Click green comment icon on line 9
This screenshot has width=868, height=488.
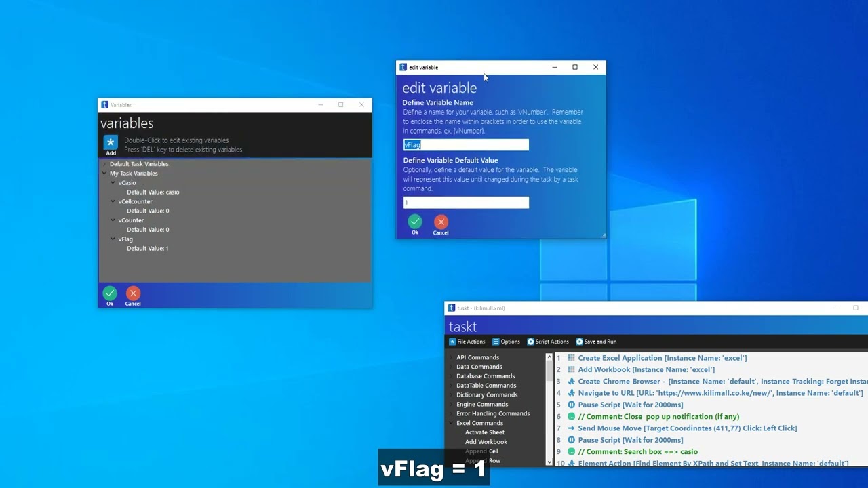(x=572, y=451)
